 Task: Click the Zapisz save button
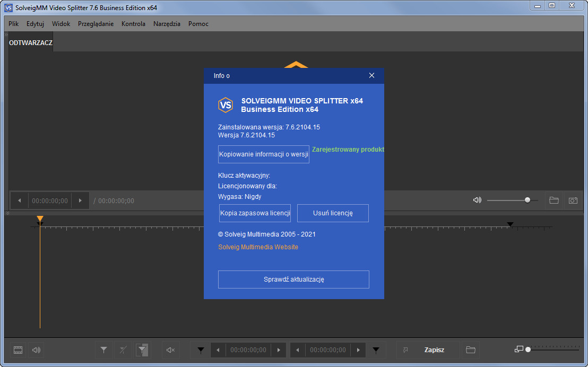click(434, 349)
